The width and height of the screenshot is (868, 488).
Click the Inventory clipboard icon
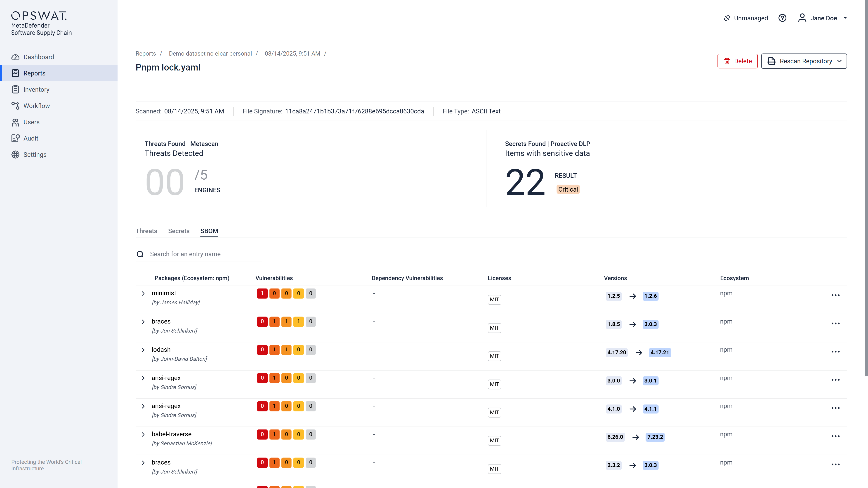coord(15,89)
